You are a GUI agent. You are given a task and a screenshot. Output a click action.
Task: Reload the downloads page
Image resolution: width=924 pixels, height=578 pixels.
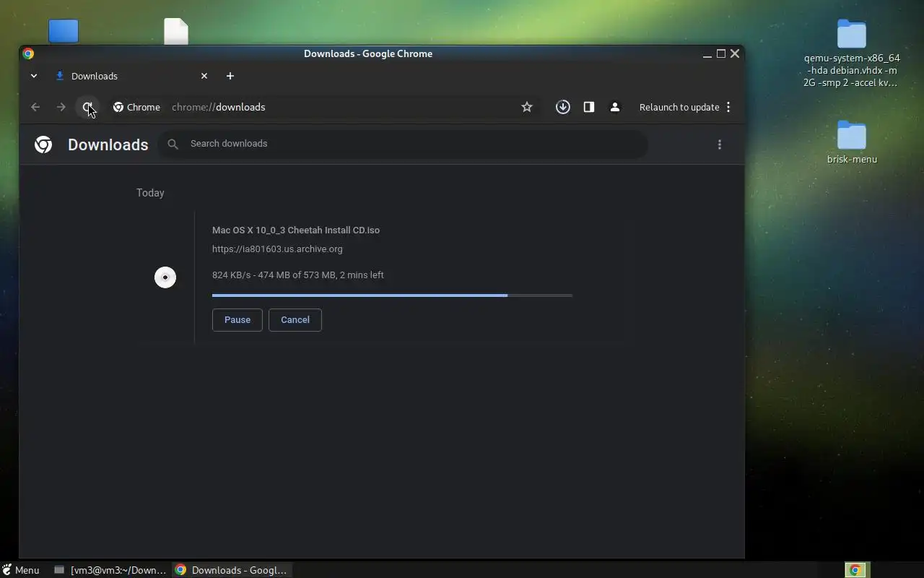pos(87,107)
